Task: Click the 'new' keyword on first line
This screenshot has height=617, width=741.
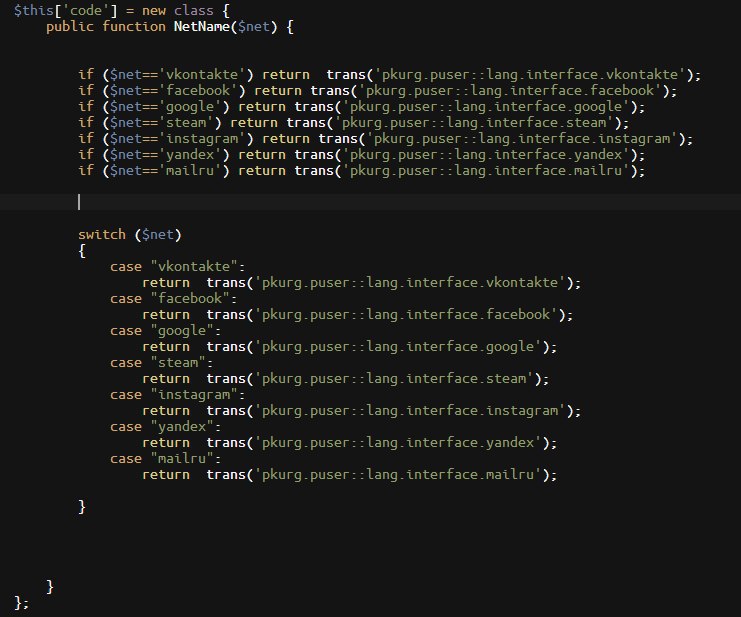Action: pos(154,10)
